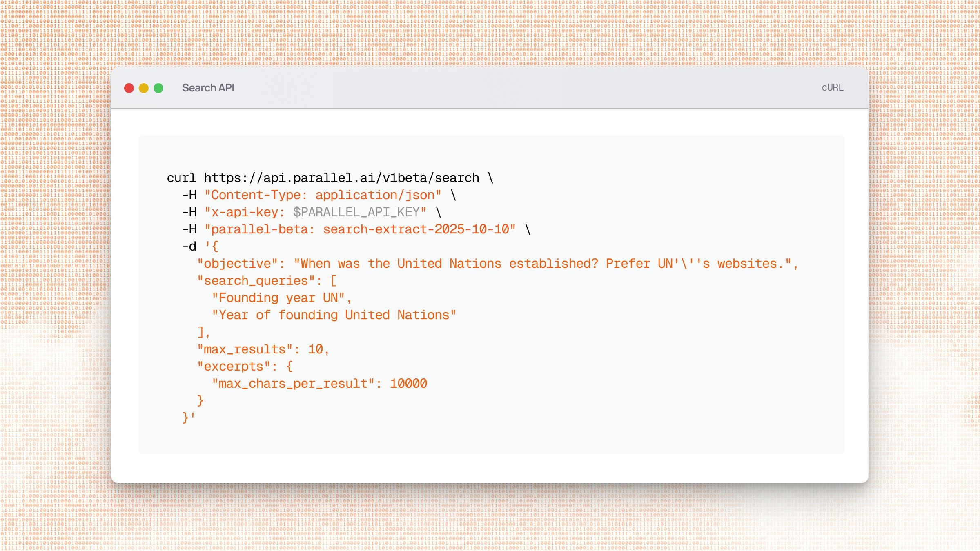Screen dimensions: 980x551
Task: Select the cURL language label
Action: tap(832, 88)
